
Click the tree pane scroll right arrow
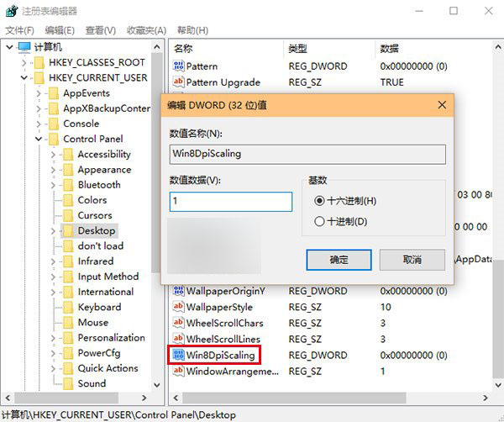[144, 398]
